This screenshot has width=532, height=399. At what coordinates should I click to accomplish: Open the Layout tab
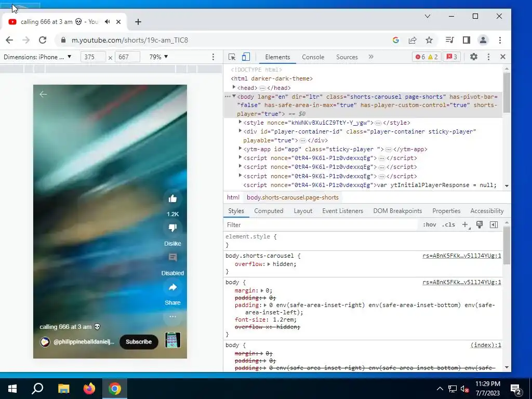tap(303, 211)
